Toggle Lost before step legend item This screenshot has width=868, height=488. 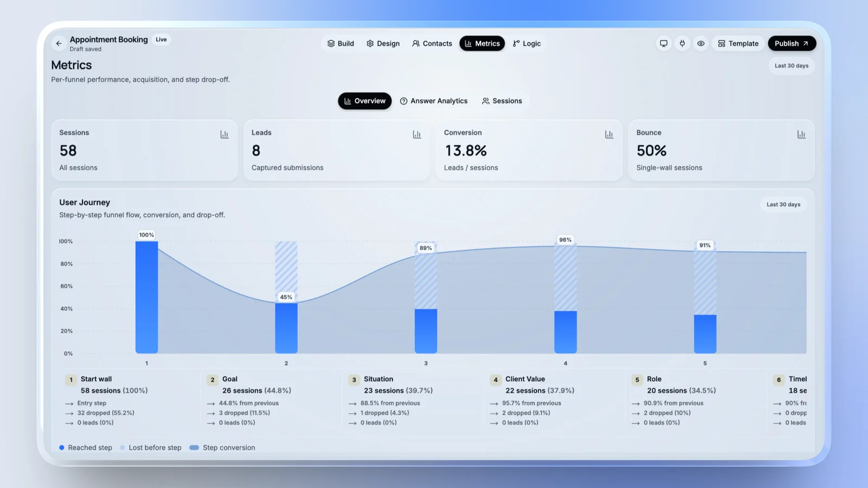click(151, 447)
